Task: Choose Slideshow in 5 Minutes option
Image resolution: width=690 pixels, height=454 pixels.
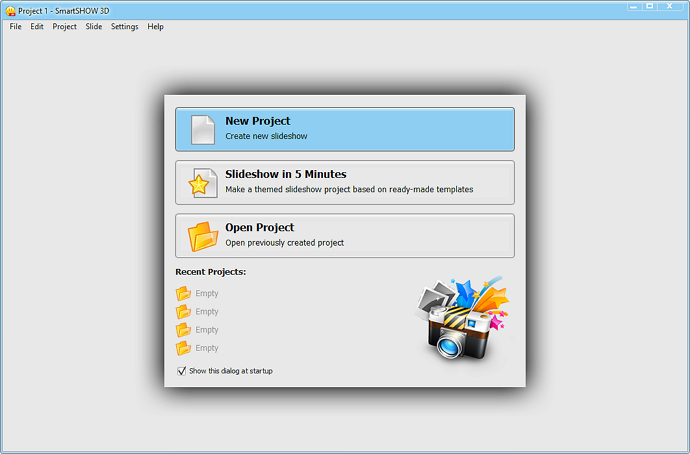Action: (345, 183)
